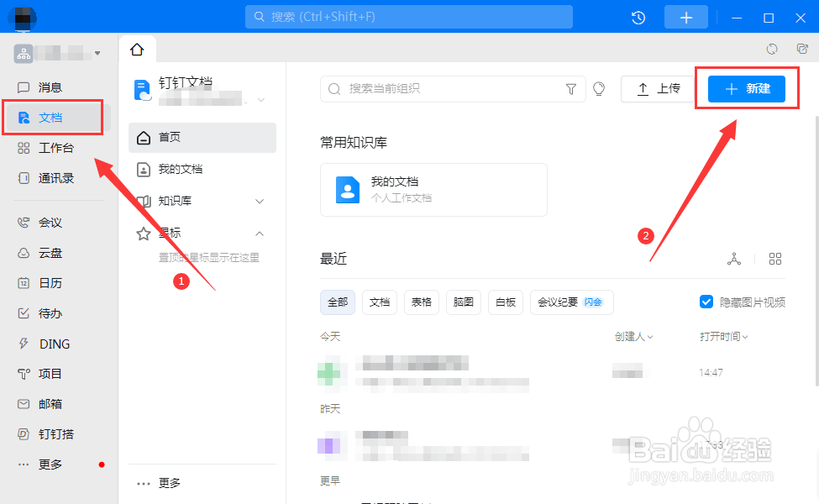819x504 pixels.
Task: Click 更多 at bottom of navigation panel
Action: pyautogui.click(x=159, y=483)
